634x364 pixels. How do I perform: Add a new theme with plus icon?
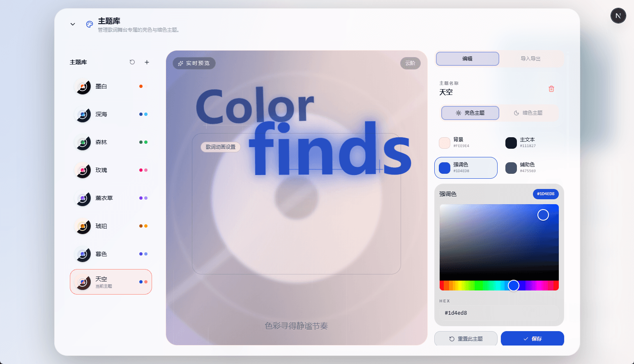[147, 62]
